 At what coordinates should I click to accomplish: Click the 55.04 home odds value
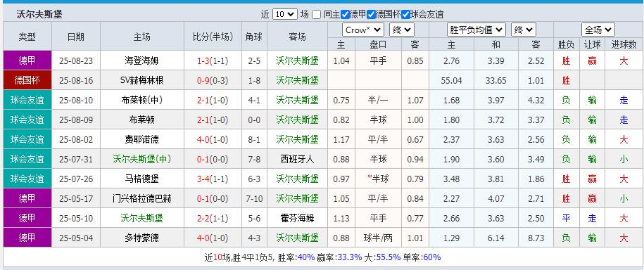(451, 81)
